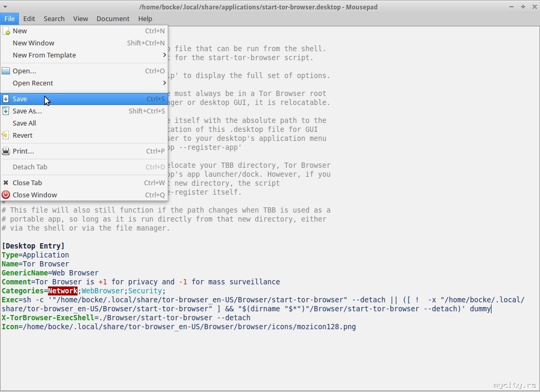Click the Comment= line in editor
This screenshot has height=392, width=540.
[140, 282]
